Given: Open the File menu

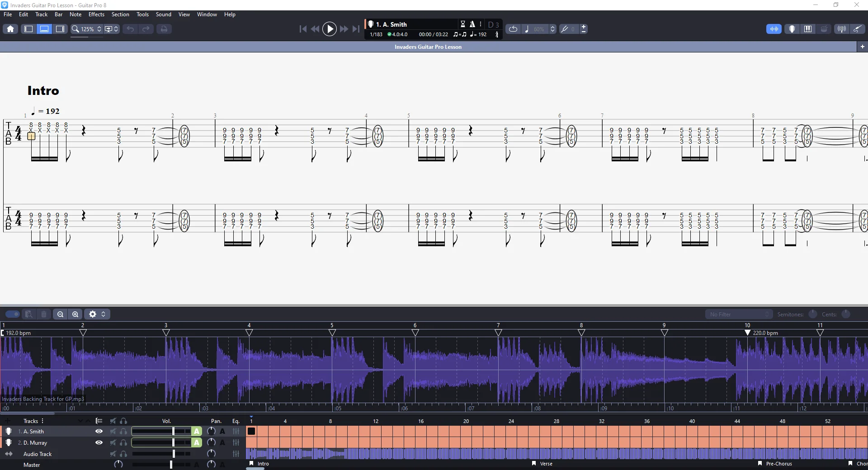Looking at the screenshot, I should pos(8,14).
